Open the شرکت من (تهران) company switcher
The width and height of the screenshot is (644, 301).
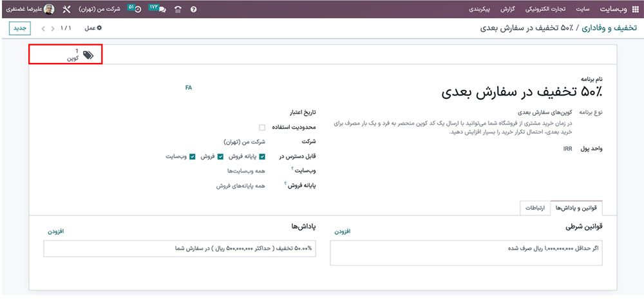click(102, 10)
